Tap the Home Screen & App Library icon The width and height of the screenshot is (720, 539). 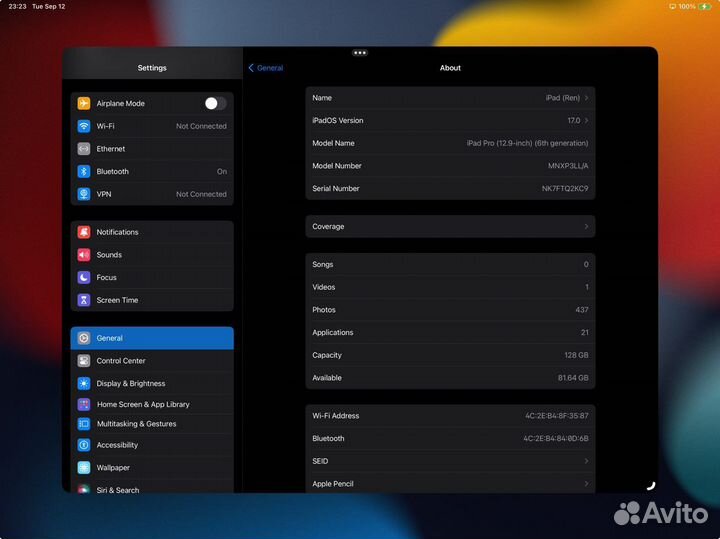click(x=84, y=404)
